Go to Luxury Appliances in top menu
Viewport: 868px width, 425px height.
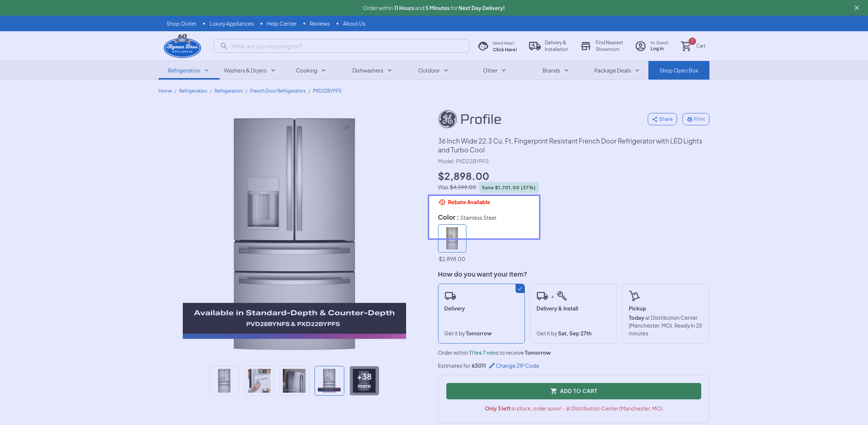(x=232, y=24)
